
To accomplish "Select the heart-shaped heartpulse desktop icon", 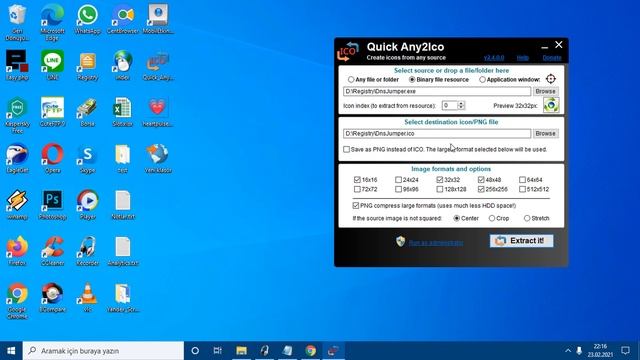I will pyautogui.click(x=158, y=112).
